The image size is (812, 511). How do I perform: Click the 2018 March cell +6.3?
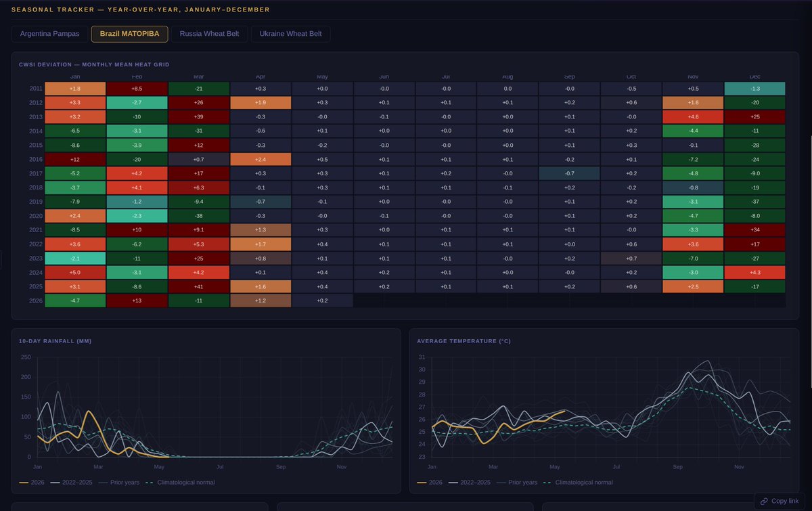pyautogui.click(x=199, y=187)
